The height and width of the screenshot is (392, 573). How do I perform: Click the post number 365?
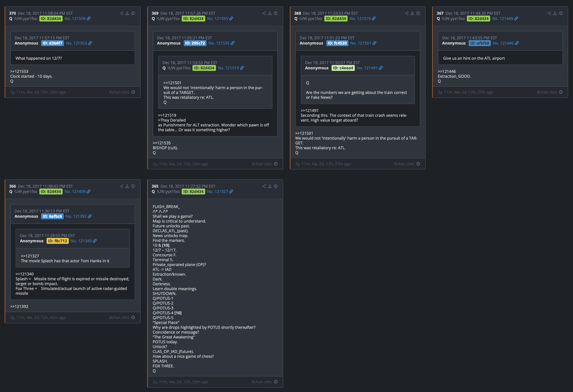point(155,186)
